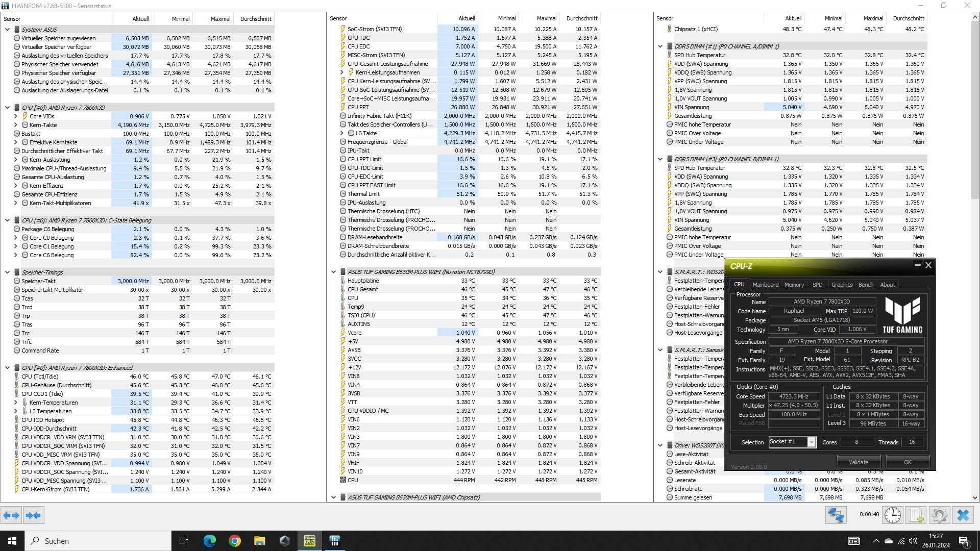Screen dimensions: 980x551
Task: Open HWiNFO sensor settings gear icon
Action: (939, 515)
